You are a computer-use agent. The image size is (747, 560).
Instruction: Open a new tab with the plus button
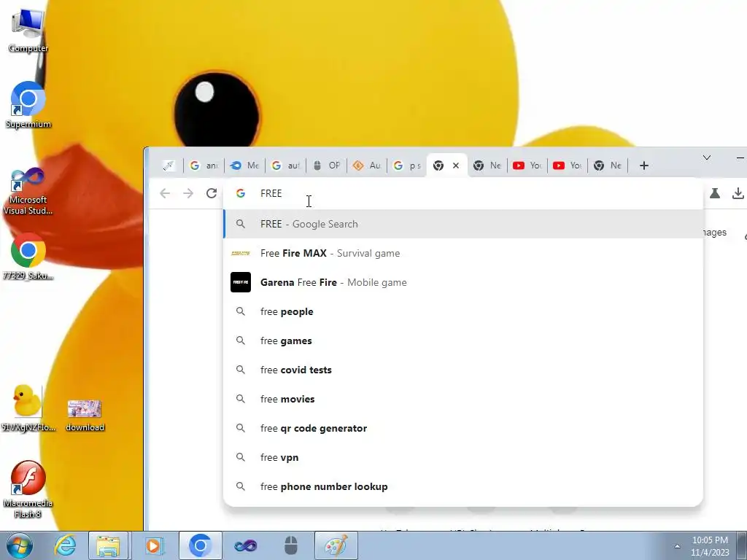tap(644, 166)
